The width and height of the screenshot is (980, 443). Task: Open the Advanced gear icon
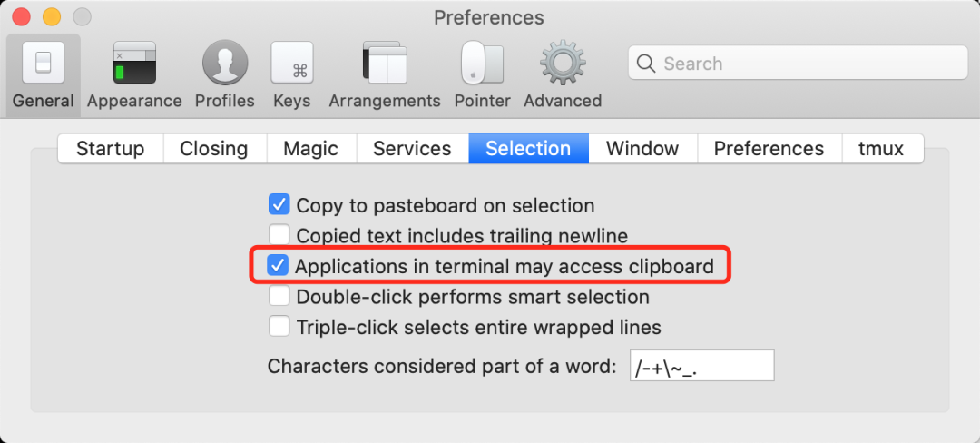pos(562,64)
